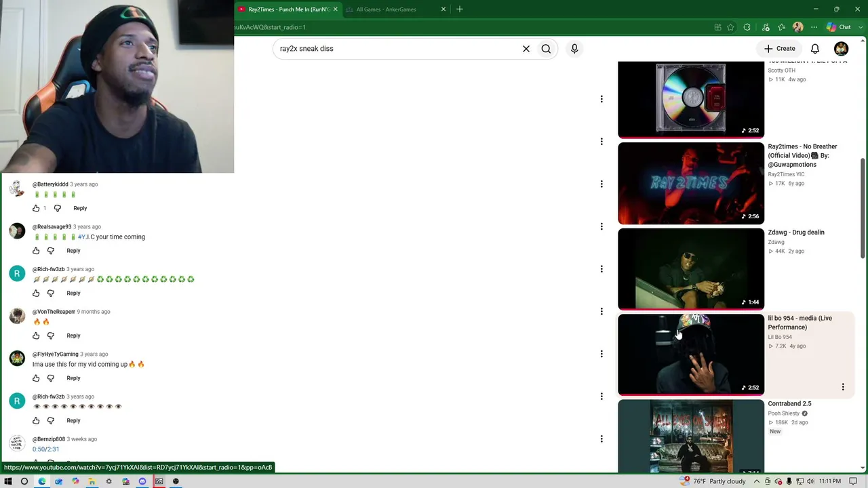Open options menu for @Realsavage93's comment
Viewport: 868px width, 488px height.
(x=601, y=226)
